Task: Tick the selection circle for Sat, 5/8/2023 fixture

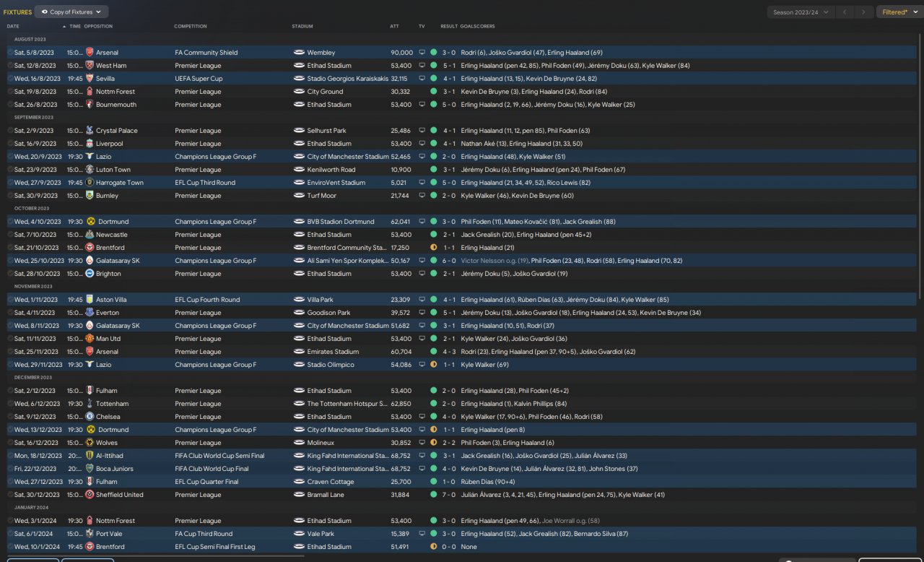Action: pyautogui.click(x=10, y=53)
